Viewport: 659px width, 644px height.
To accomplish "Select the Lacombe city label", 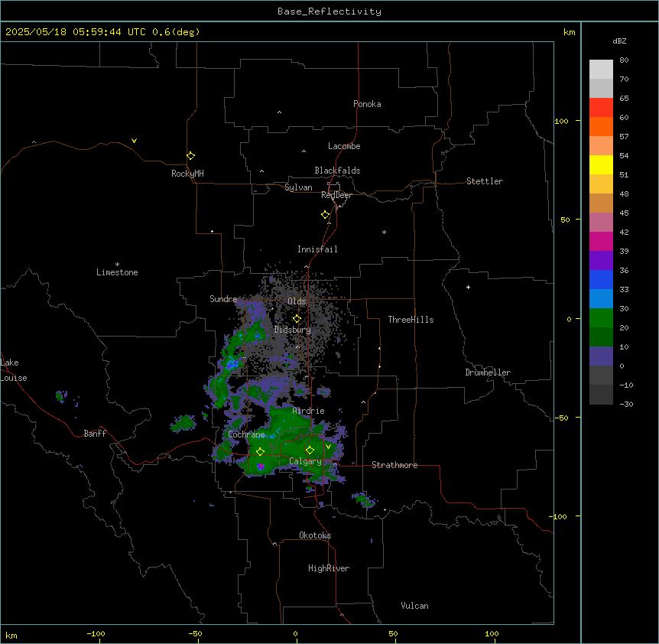I will pos(344,146).
